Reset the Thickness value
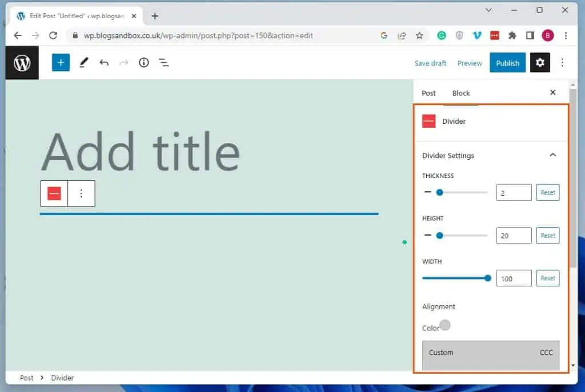The image size is (585, 392). pyautogui.click(x=547, y=192)
